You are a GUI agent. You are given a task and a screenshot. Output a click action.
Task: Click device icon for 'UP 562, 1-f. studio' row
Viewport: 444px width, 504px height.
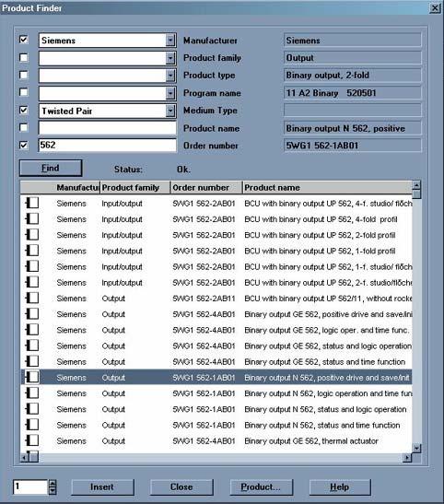coord(32,266)
